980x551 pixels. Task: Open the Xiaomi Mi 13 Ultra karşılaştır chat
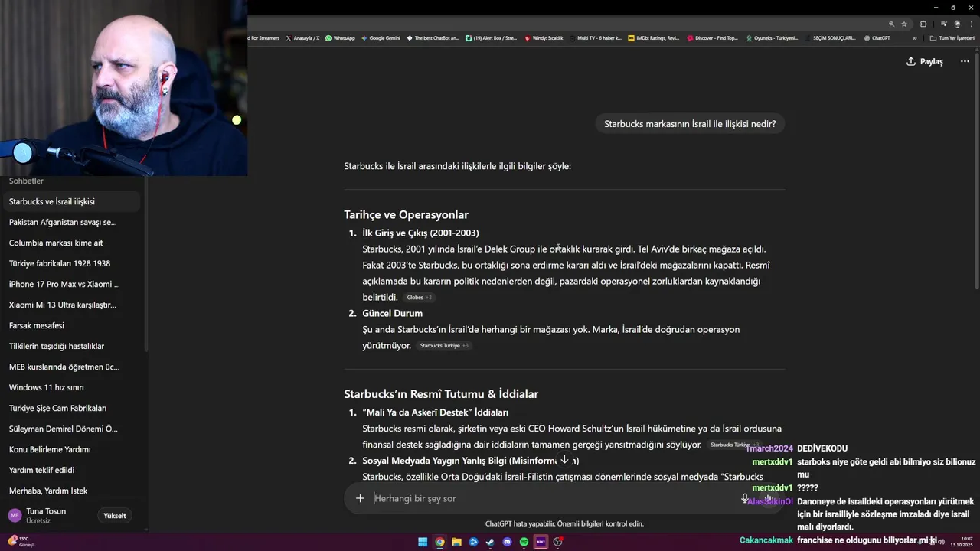click(x=70, y=305)
